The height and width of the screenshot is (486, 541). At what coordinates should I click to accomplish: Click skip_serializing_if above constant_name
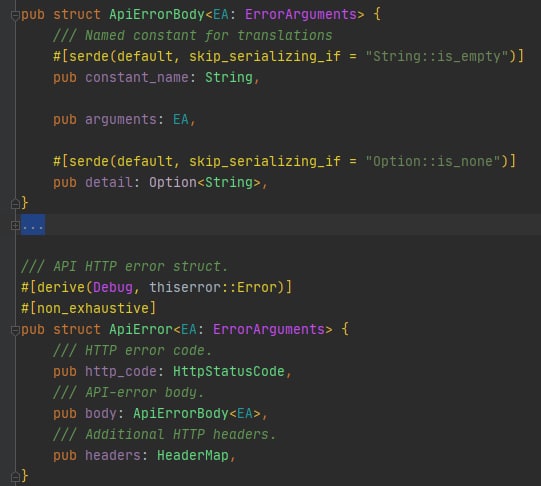coord(265,57)
